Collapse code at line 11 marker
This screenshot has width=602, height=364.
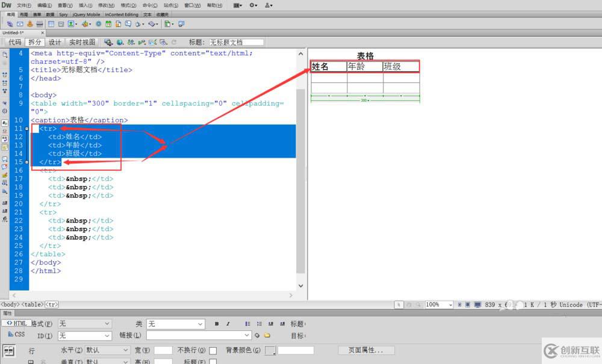pos(26,129)
